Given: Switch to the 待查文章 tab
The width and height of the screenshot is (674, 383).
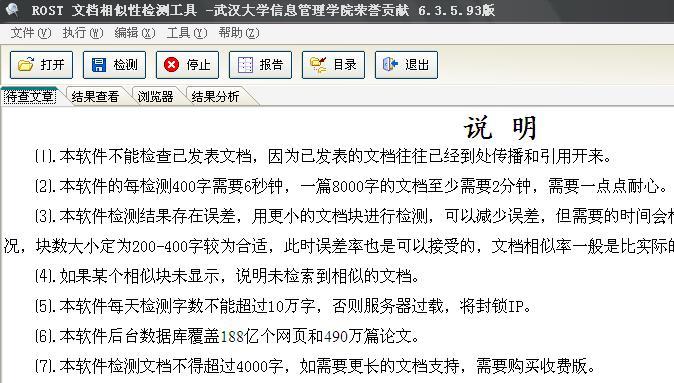Looking at the screenshot, I should pyautogui.click(x=30, y=96).
